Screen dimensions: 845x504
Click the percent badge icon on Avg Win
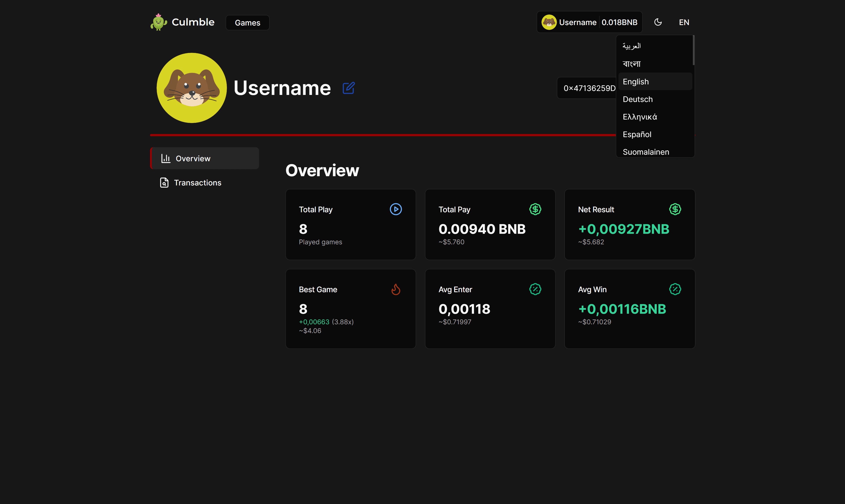coord(675,289)
